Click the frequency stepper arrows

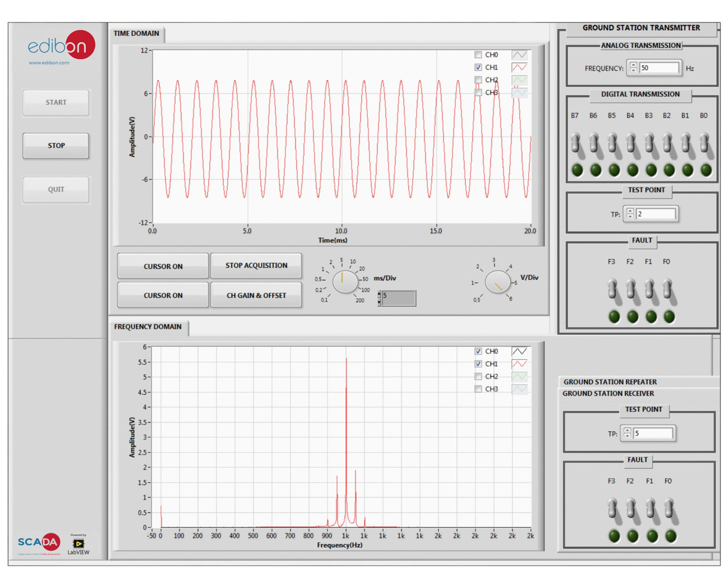[633, 68]
